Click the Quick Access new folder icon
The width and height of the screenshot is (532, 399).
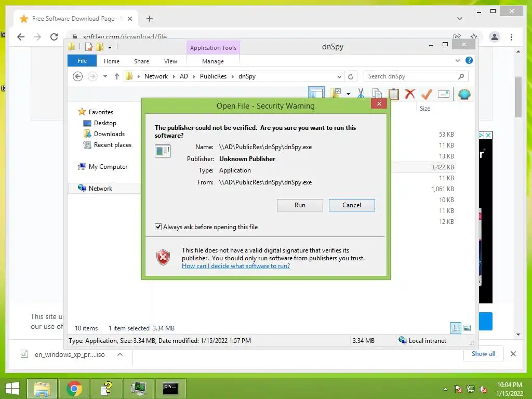100,47
